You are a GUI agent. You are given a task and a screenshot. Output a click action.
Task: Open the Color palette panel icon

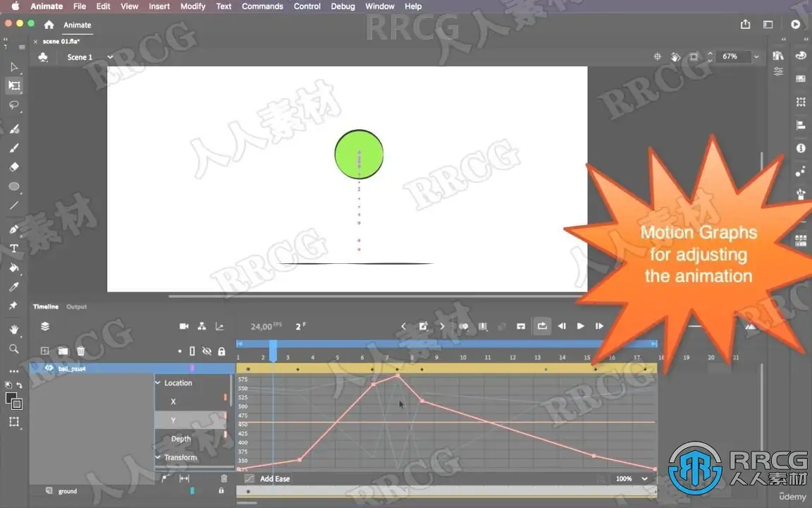pos(801,56)
